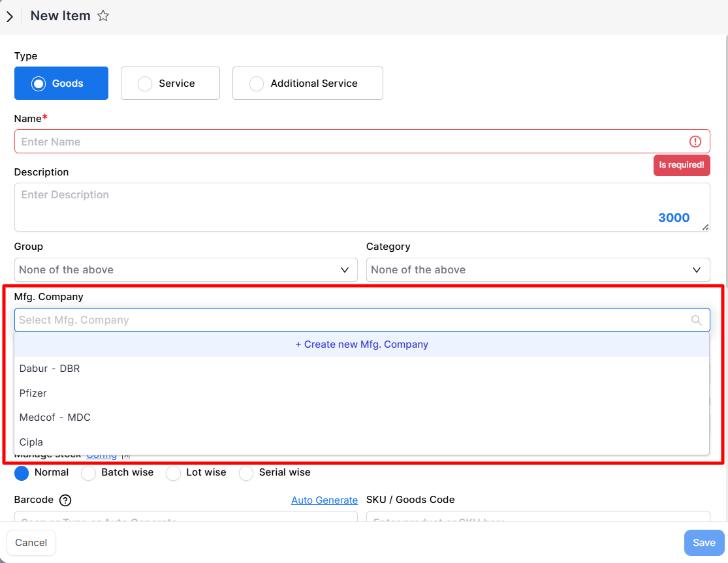728x563 pixels.
Task: Choose Dabur - DBR from the list
Action: click(50, 369)
